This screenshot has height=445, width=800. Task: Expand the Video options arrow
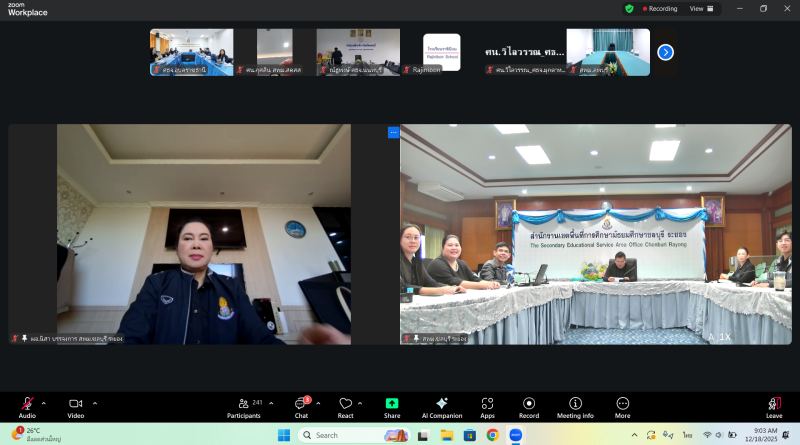[x=95, y=403]
